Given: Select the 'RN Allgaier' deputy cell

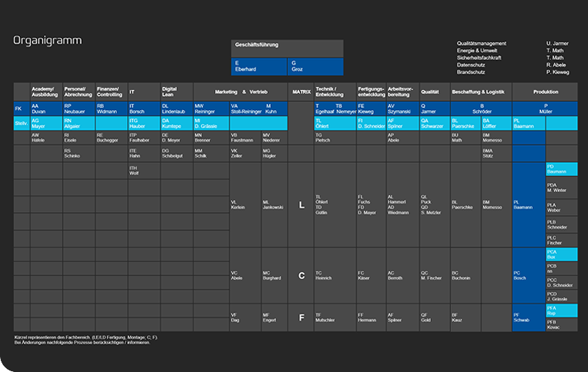Looking at the screenshot, I should point(79,123).
